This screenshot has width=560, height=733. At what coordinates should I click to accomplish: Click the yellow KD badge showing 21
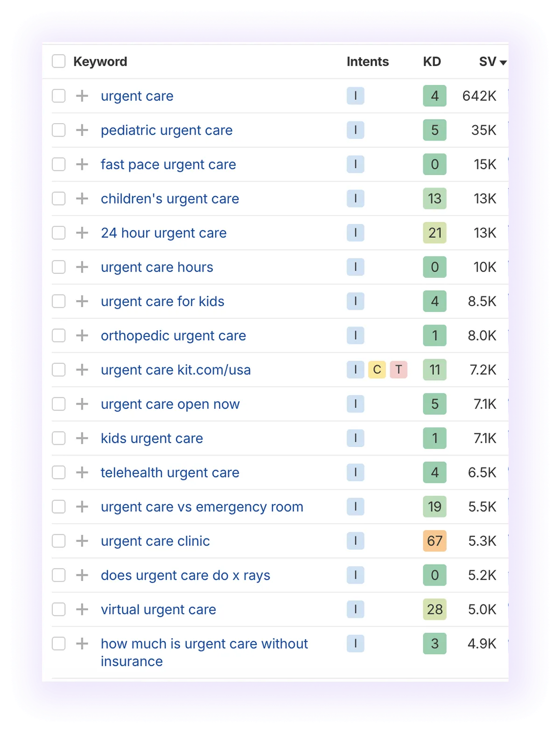[x=434, y=232]
